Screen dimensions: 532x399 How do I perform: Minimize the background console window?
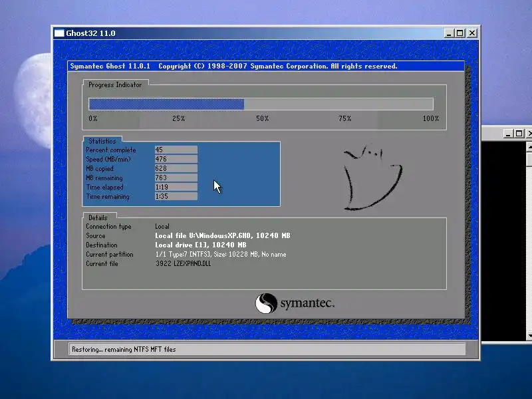pos(507,134)
